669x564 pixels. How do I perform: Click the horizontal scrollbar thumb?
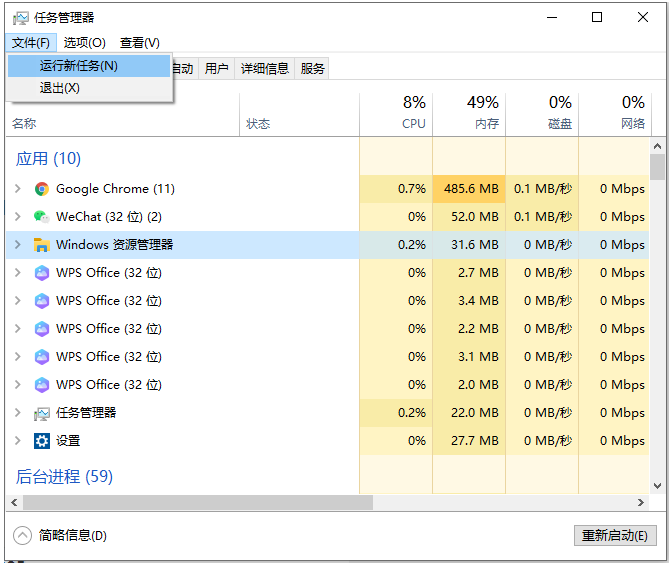point(192,502)
